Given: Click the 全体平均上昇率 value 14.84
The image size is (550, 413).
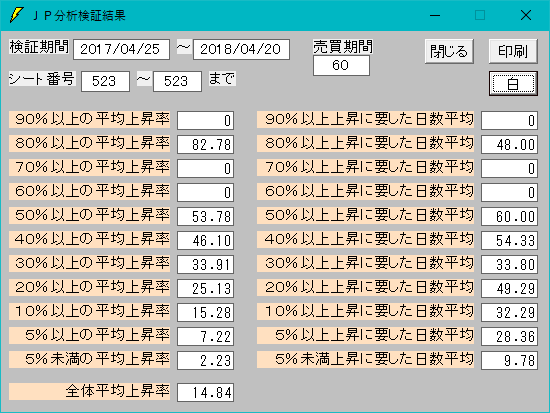Looking at the screenshot, I should tap(206, 392).
